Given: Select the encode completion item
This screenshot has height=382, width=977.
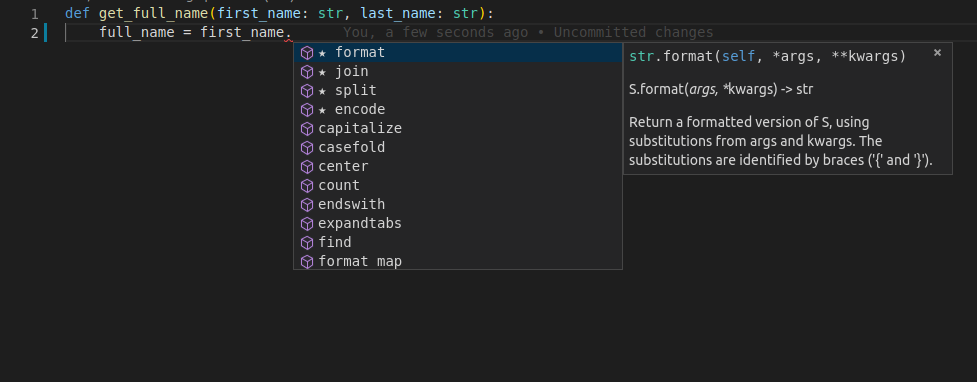Looking at the screenshot, I should click(x=457, y=110).
